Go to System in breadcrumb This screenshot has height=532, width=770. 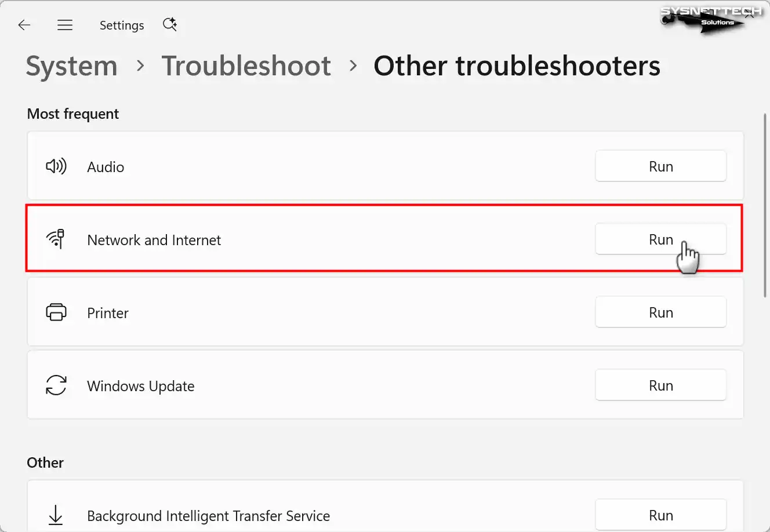click(x=72, y=66)
